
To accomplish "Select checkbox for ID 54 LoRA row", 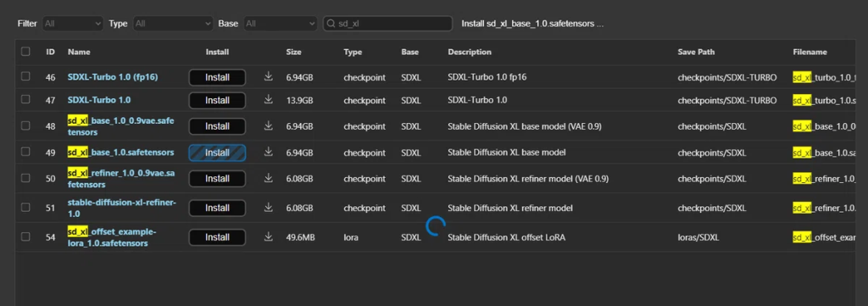I will point(25,236).
